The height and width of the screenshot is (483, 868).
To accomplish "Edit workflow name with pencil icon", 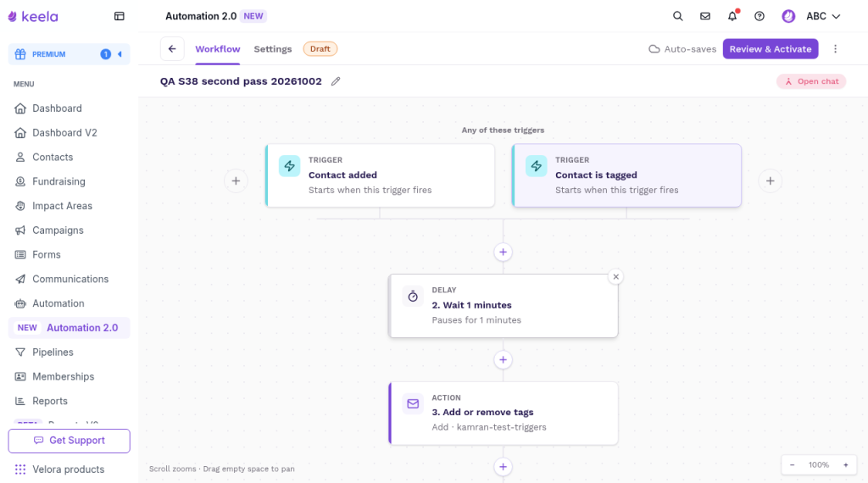I will tap(336, 81).
